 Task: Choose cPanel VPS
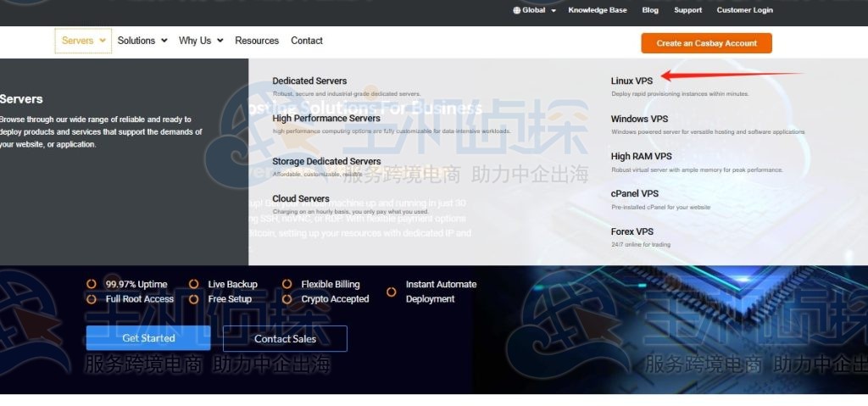(634, 194)
